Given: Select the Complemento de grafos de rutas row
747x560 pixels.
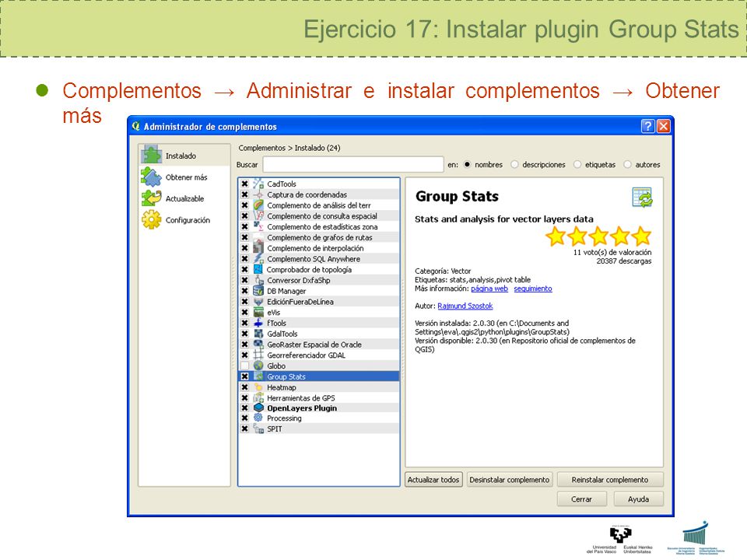Looking at the screenshot, I should coord(319,238).
